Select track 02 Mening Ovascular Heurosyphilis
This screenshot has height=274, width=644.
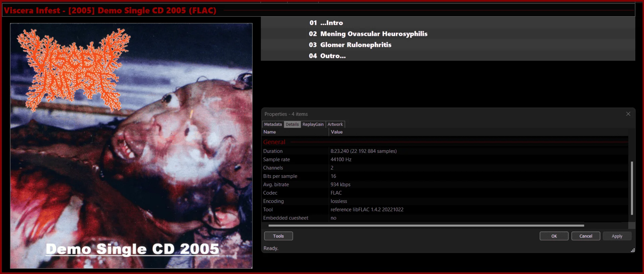tap(448, 34)
